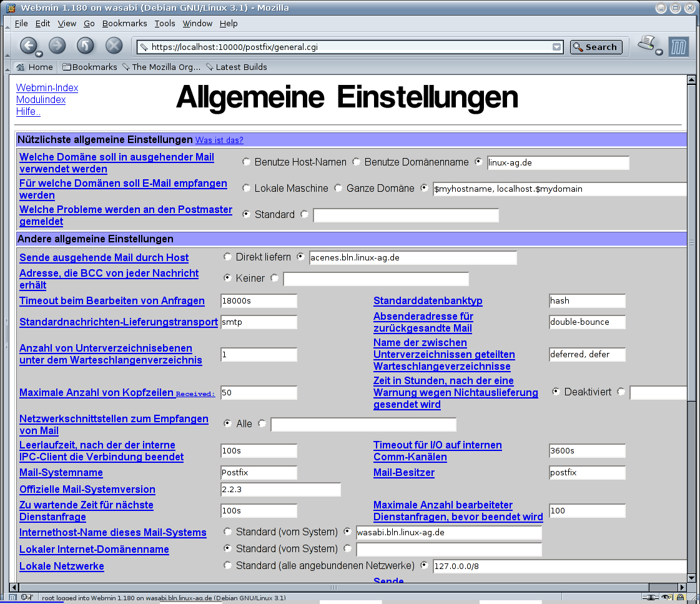Open the Tools menu

tap(165, 24)
